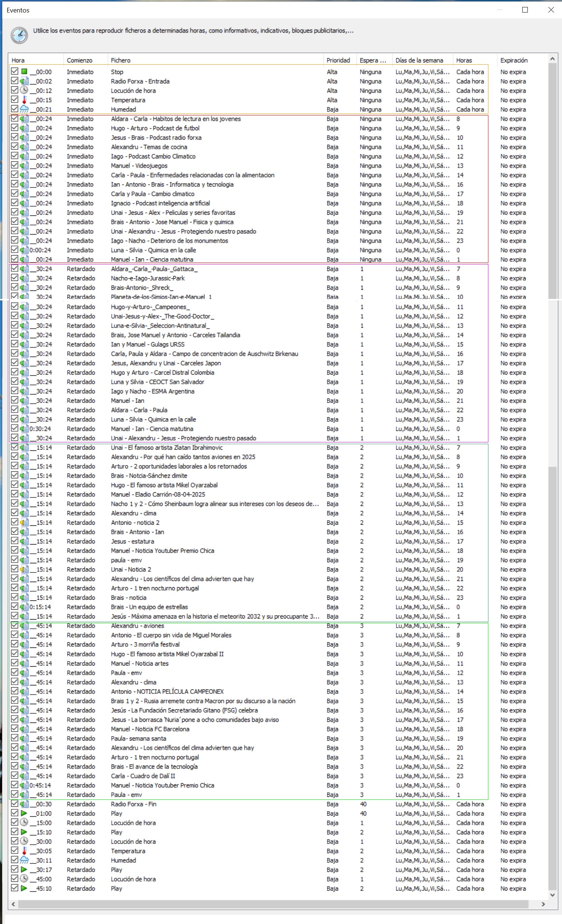
Task: Click speaker icon for Radio Forxa - Entrada
Action: (24, 81)
